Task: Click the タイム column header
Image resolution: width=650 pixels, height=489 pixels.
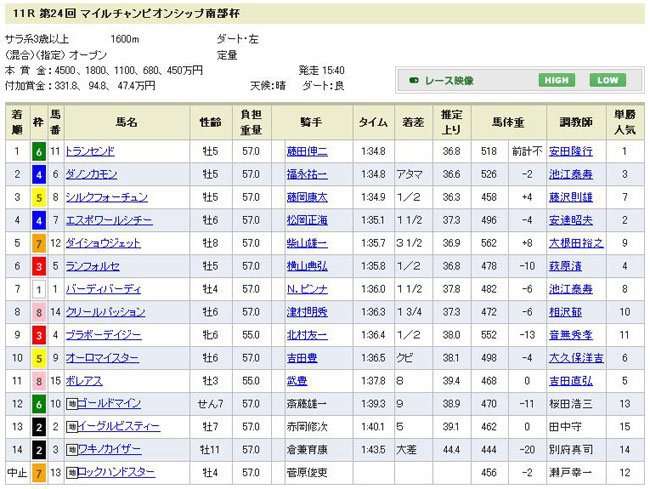Action: click(373, 122)
